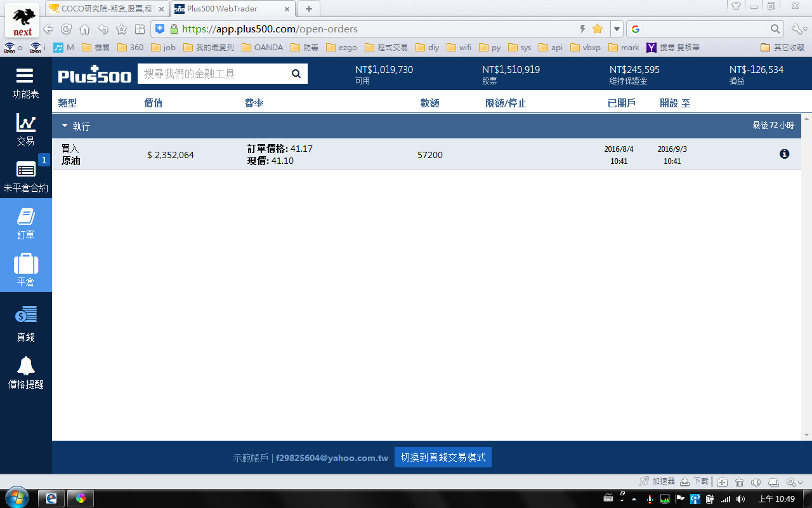The width and height of the screenshot is (812, 508).
Task: Click NT$-126,534 profit loss figure
Action: point(756,70)
